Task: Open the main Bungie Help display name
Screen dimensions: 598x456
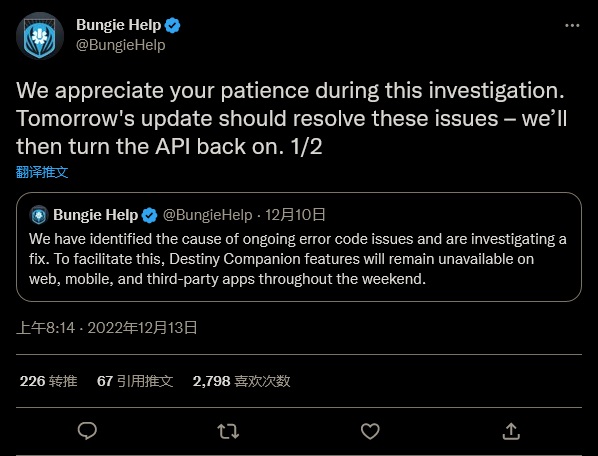Action: 118,25
